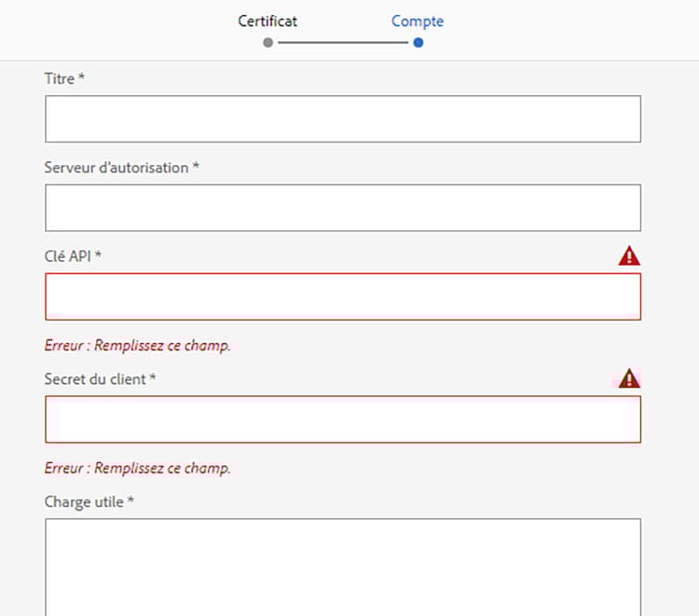Click the gray Certificat step dot
This screenshot has height=616, width=699.
(267, 43)
